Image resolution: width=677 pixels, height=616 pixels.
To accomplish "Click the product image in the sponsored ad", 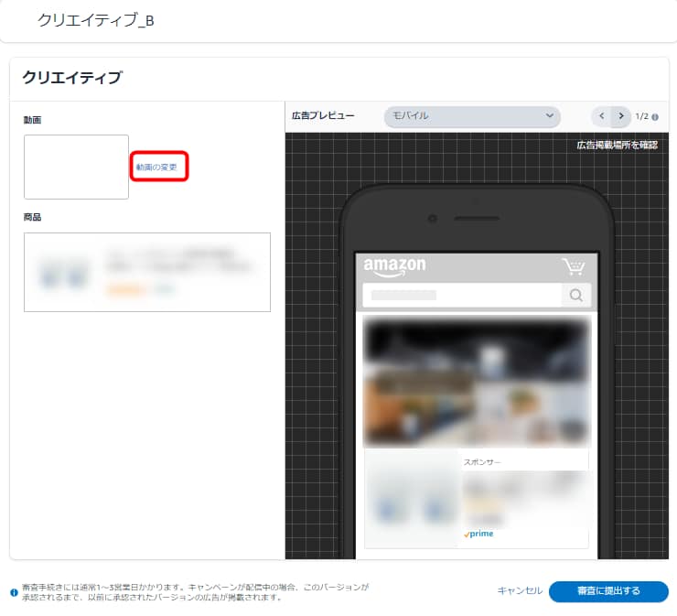I will pyautogui.click(x=411, y=499).
